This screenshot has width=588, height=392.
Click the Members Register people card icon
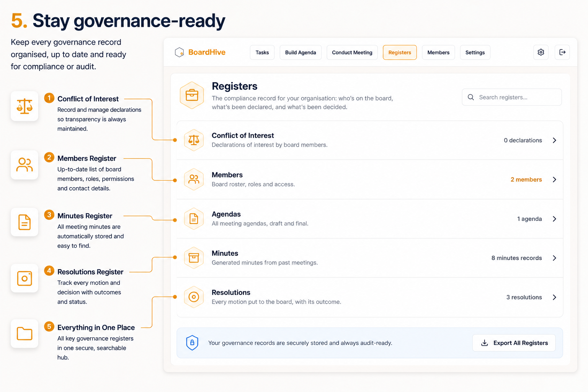24,165
